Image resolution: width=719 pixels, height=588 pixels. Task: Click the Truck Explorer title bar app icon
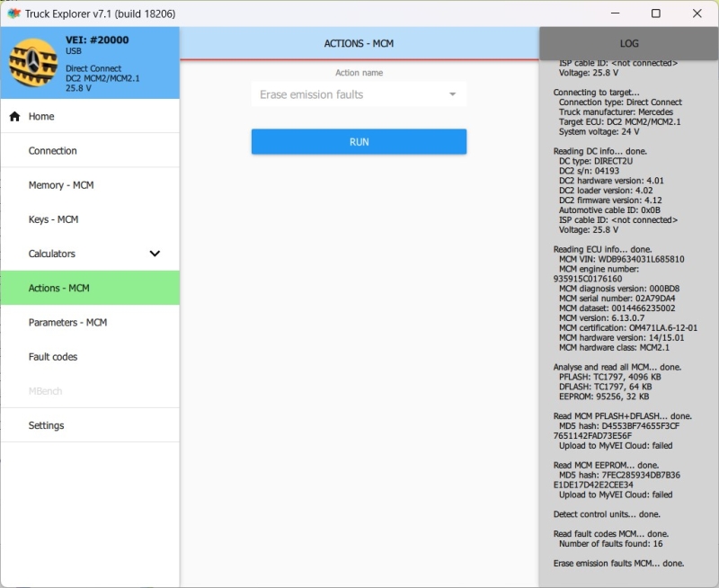pyautogui.click(x=13, y=13)
